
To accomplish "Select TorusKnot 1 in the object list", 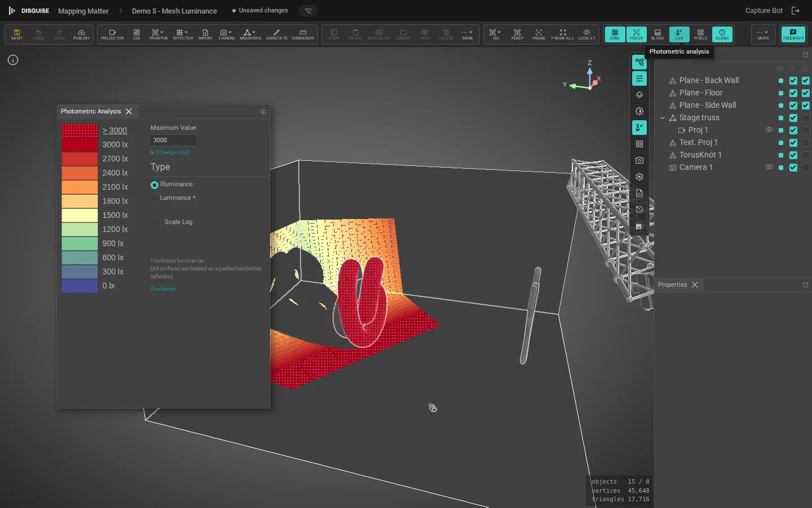I will (x=700, y=155).
